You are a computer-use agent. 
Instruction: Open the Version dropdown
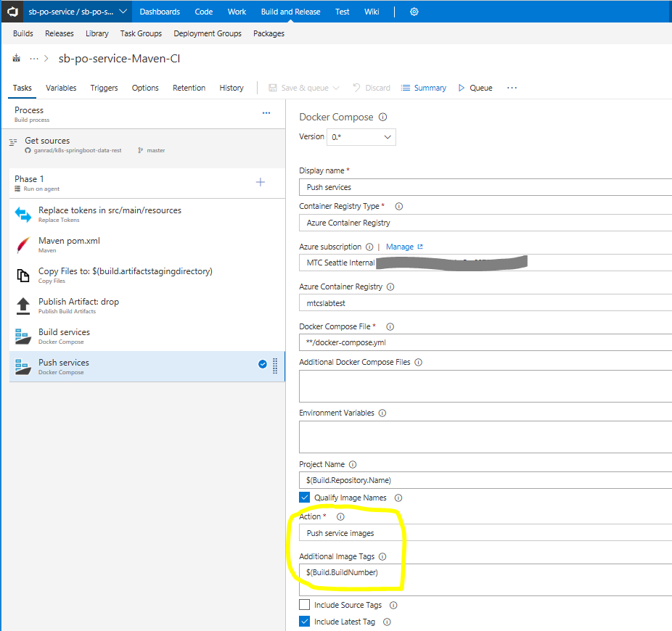(x=361, y=137)
